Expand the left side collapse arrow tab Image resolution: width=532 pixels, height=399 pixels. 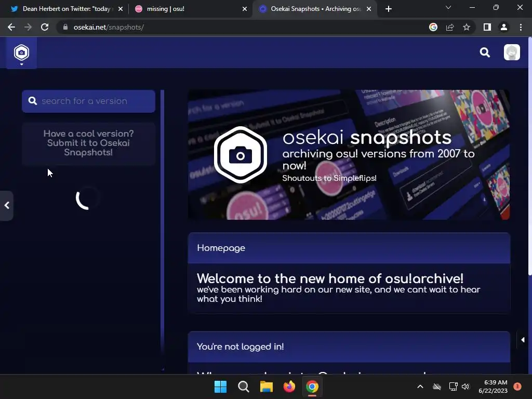6,206
